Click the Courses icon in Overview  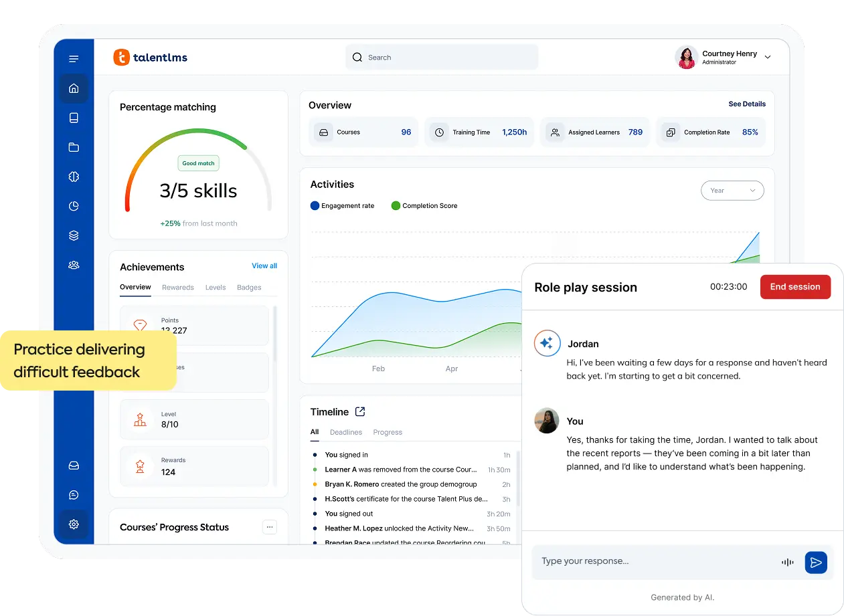[x=323, y=132]
